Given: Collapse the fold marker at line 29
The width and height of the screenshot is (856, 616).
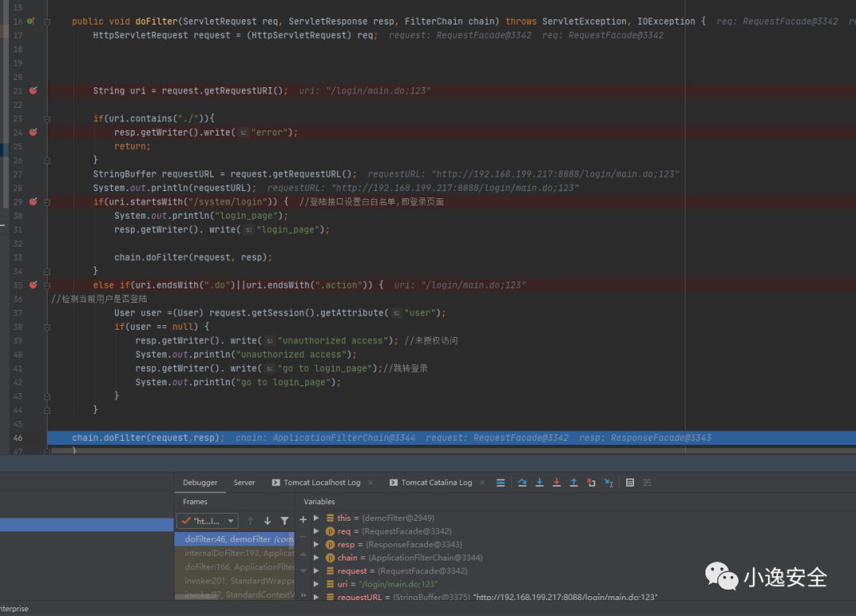Looking at the screenshot, I should pyautogui.click(x=47, y=202).
